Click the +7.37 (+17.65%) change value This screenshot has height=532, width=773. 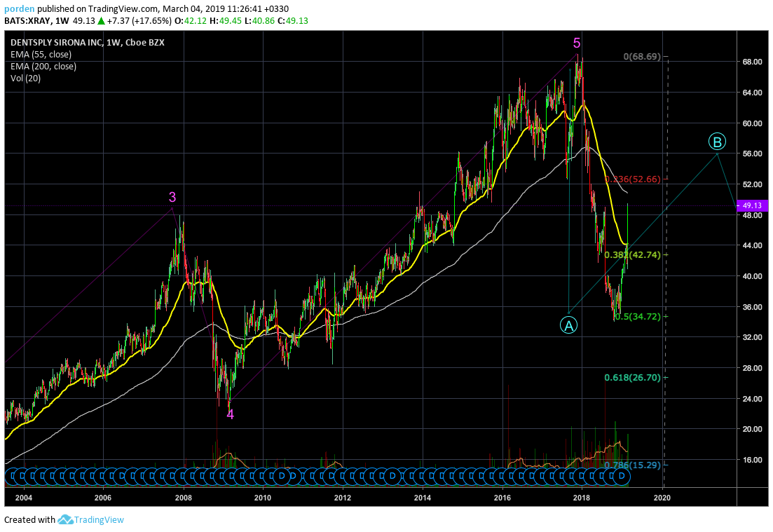(x=139, y=21)
